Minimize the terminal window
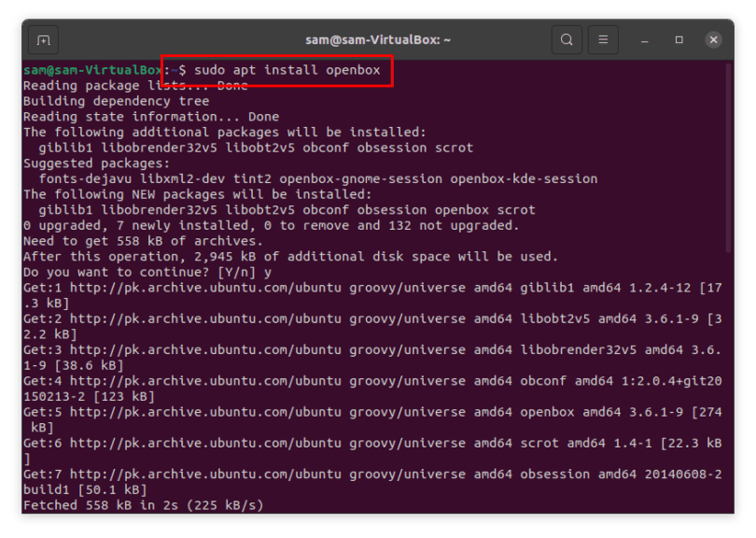Viewport: 756px width, 538px height. pos(643,39)
